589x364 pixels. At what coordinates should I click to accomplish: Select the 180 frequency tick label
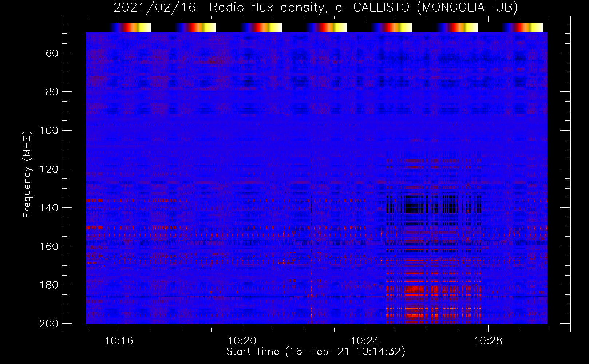pos(49,285)
